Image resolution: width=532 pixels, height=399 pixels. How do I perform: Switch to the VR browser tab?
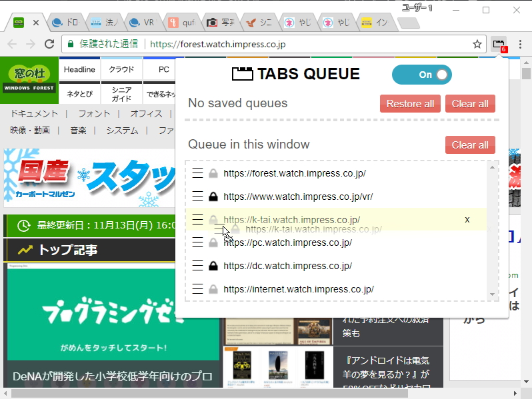(x=143, y=23)
